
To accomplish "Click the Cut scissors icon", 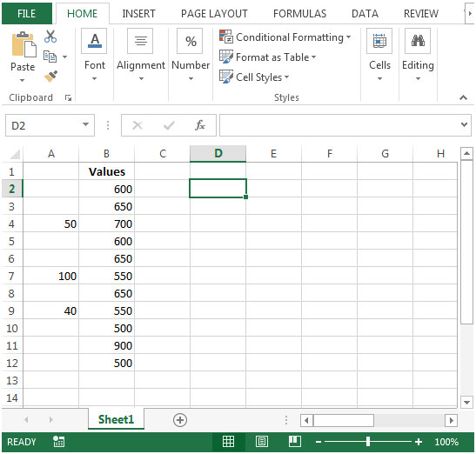I will point(50,37).
